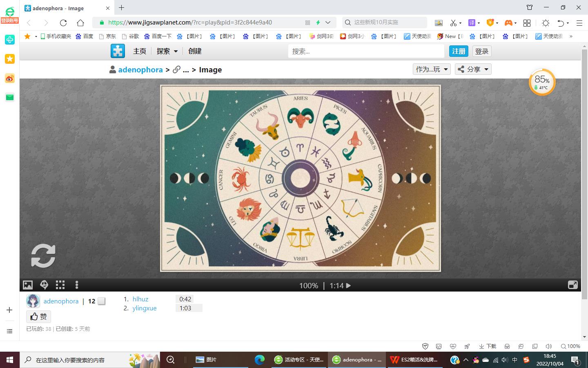Go to 主页 home menu item
The image size is (588, 368).
[x=139, y=51]
